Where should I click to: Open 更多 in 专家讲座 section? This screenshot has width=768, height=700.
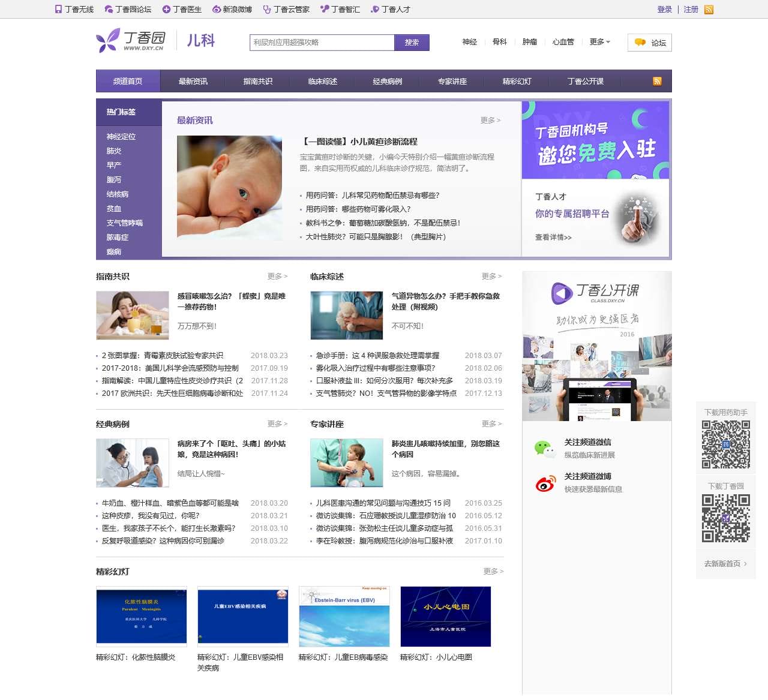tap(491, 423)
